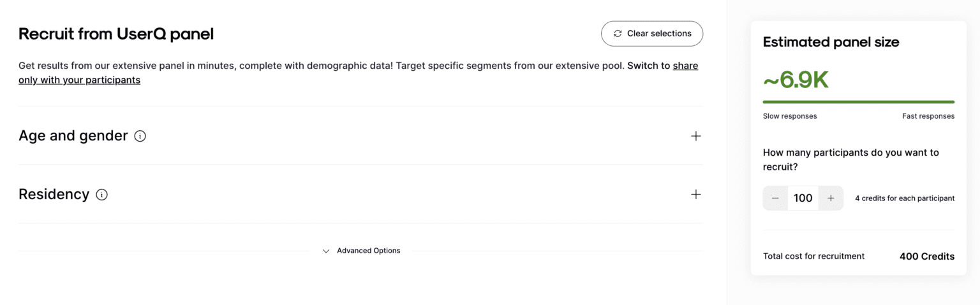The width and height of the screenshot is (980, 305).
Task: Decrease participant count with minus button
Action: [x=775, y=198]
